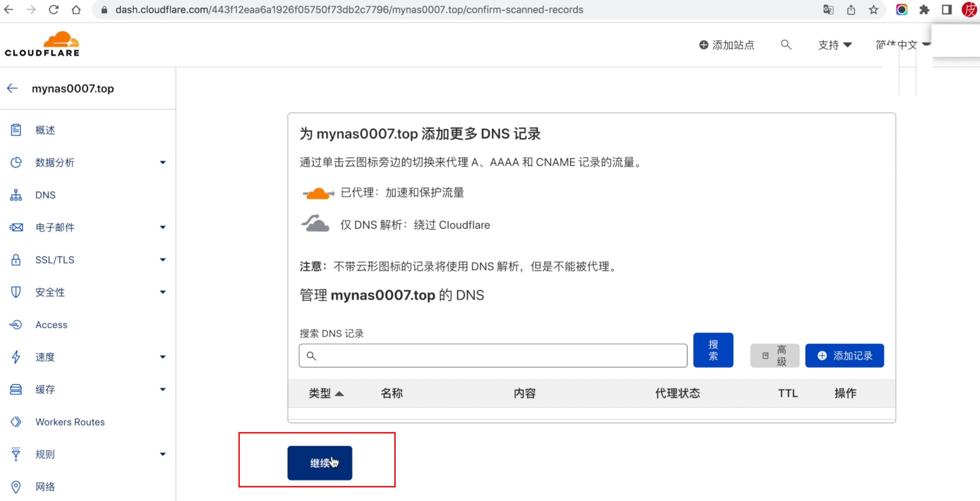Select the 速度 lightning bolt icon

point(16,357)
